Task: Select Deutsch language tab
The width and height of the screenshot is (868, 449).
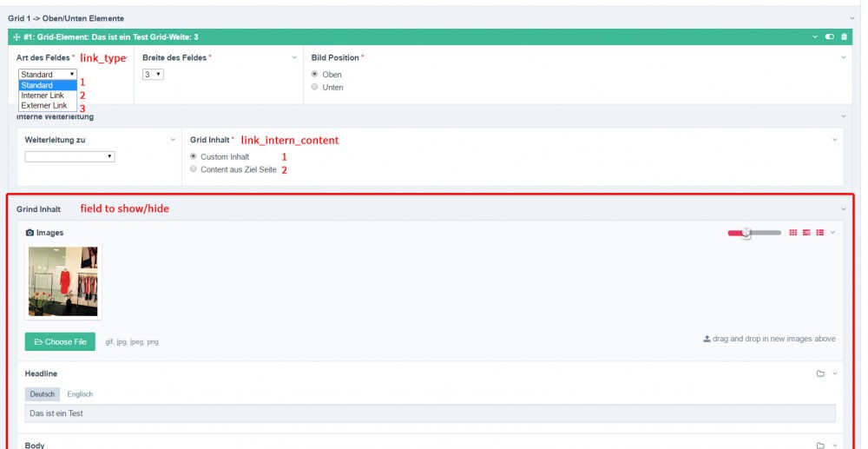Action: click(42, 394)
